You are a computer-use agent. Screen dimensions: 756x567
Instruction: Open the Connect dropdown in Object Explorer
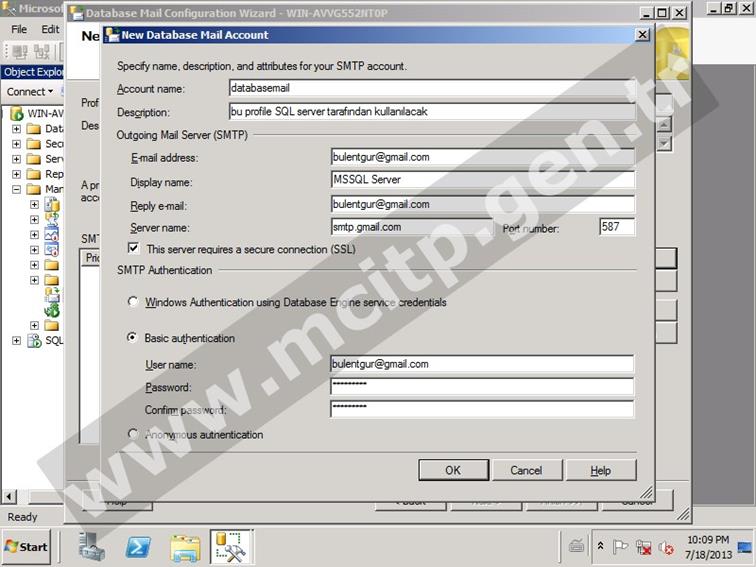point(29,92)
